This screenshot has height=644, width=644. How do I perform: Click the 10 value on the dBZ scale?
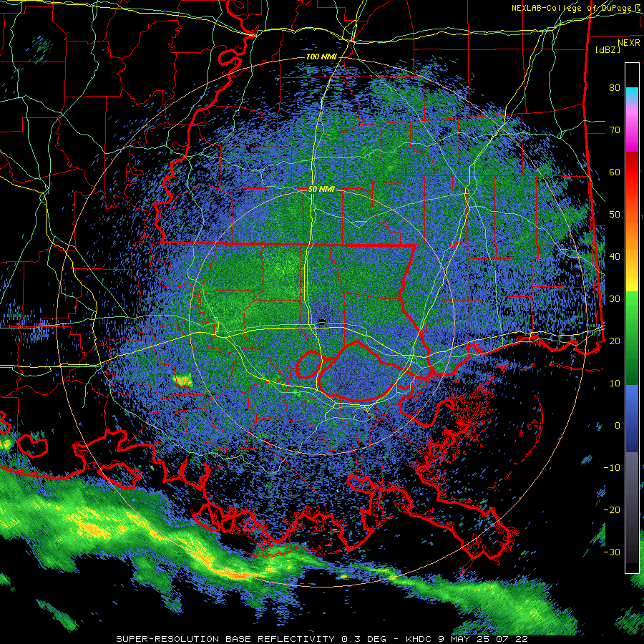pyautogui.click(x=615, y=384)
